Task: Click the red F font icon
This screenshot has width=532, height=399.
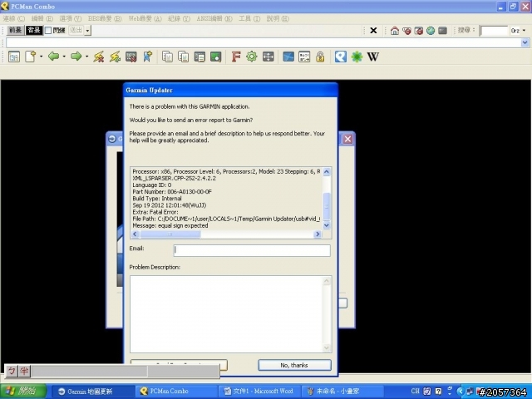Action: pos(236,57)
